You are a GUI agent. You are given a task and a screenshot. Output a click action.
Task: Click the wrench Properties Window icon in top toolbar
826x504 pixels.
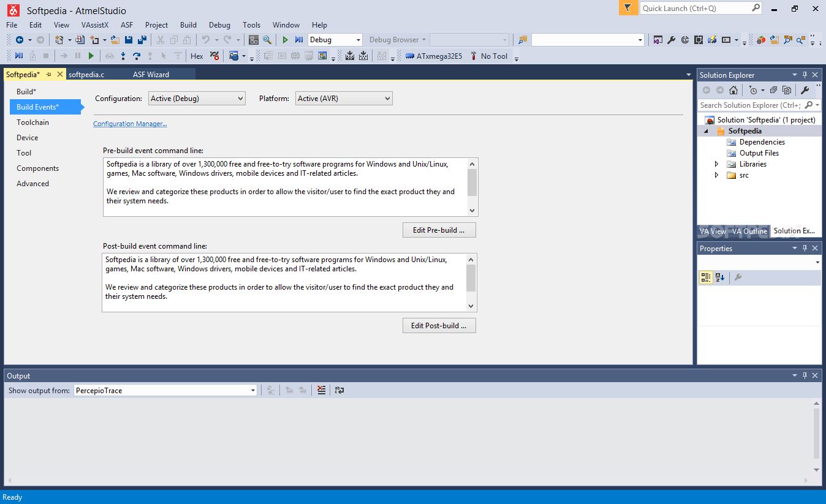[671, 40]
